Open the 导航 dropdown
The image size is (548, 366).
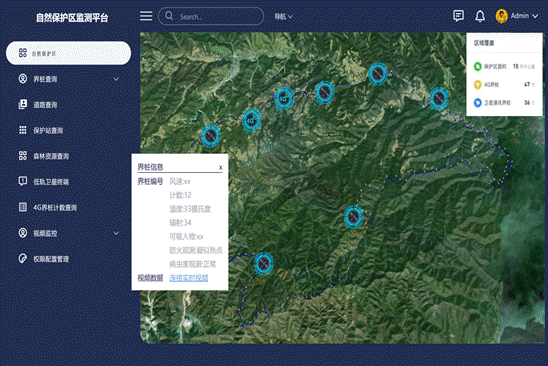283,16
